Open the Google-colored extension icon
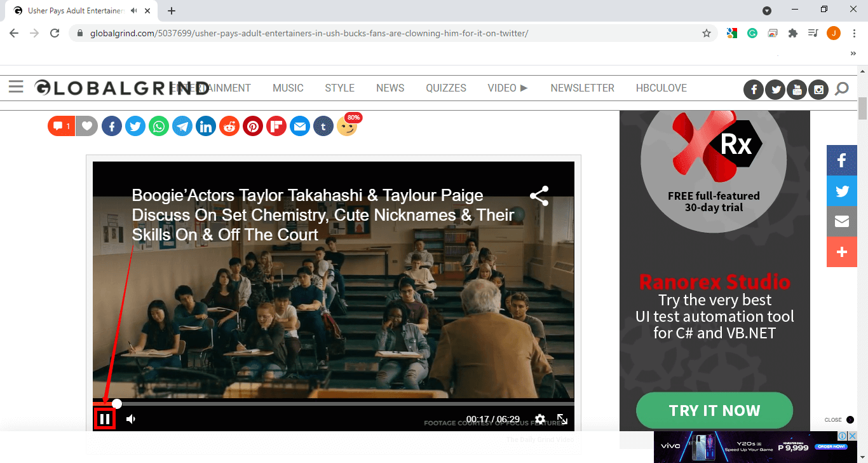Image resolution: width=868 pixels, height=463 pixels. pos(732,33)
